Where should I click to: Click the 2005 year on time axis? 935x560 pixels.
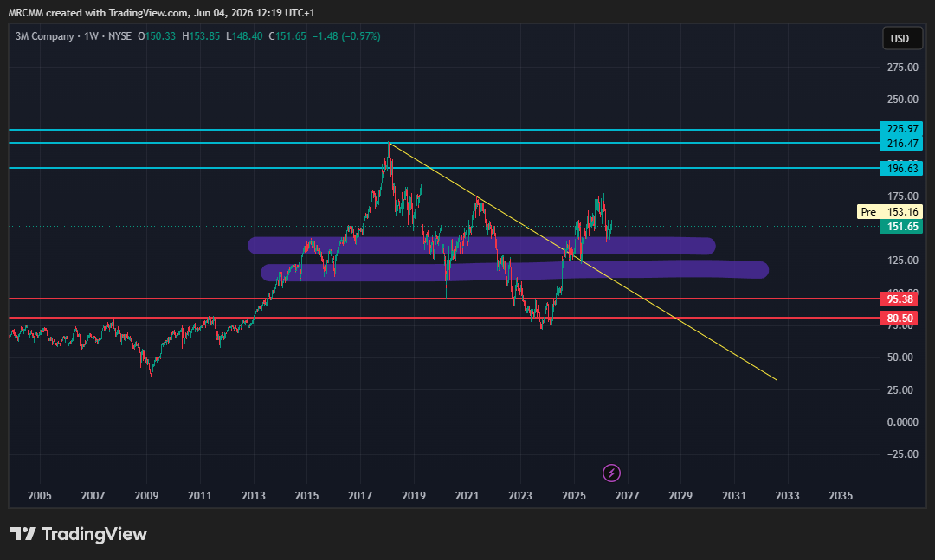(39, 496)
